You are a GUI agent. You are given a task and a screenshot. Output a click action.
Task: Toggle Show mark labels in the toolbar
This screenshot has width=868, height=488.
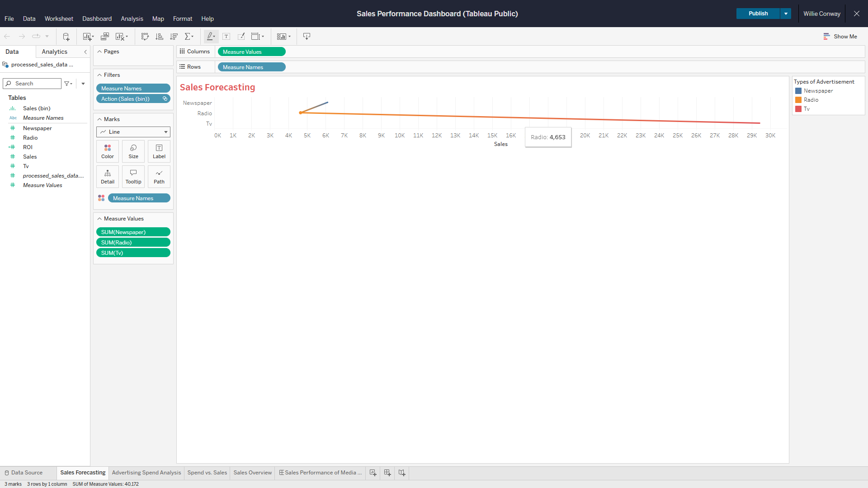226,37
